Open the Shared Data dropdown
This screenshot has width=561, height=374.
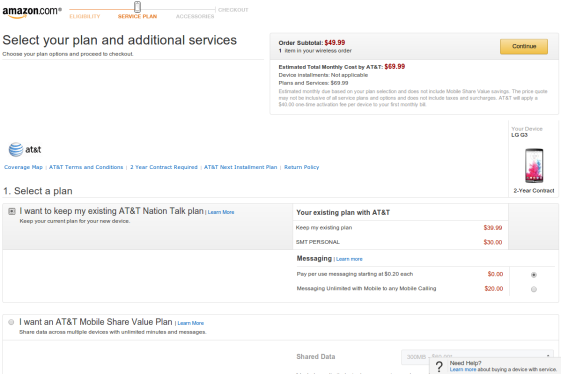pos(477,357)
